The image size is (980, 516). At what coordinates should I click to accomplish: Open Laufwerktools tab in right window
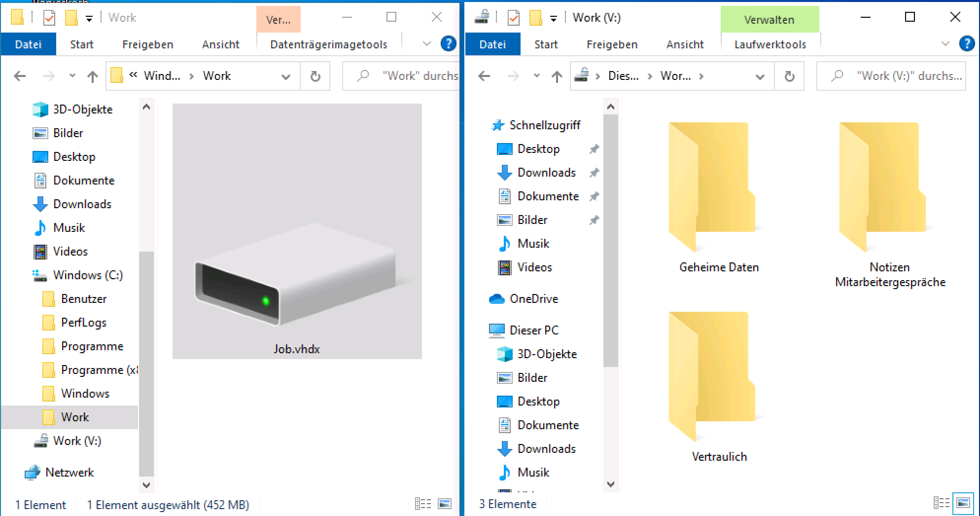(x=770, y=44)
